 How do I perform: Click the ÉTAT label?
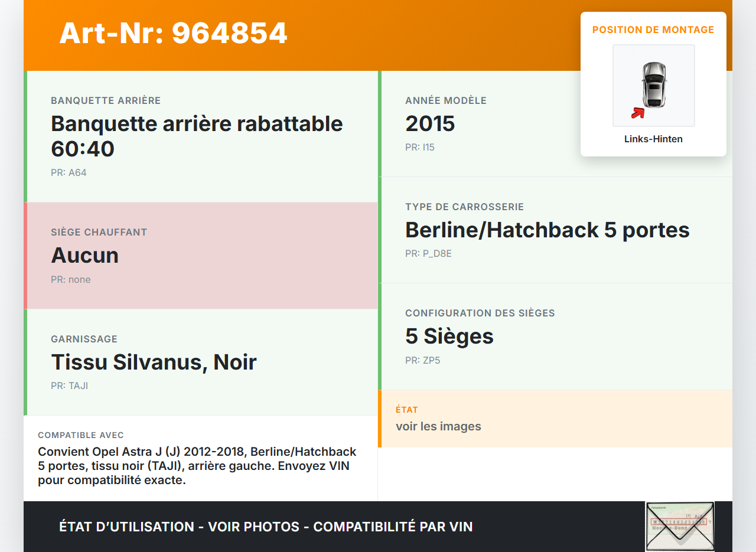[407, 410]
